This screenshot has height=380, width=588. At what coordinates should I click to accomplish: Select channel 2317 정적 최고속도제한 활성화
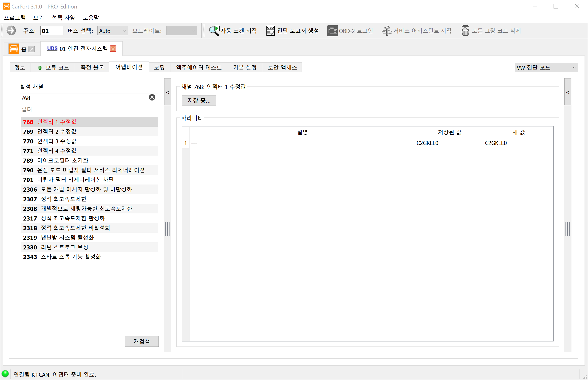89,218
